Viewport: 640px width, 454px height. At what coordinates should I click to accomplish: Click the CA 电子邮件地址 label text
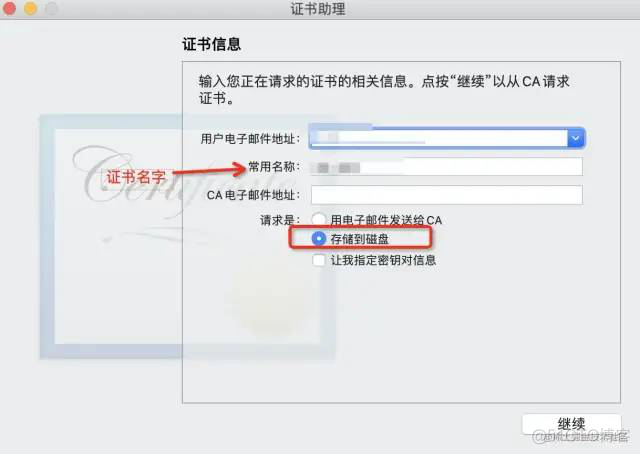pos(253,195)
